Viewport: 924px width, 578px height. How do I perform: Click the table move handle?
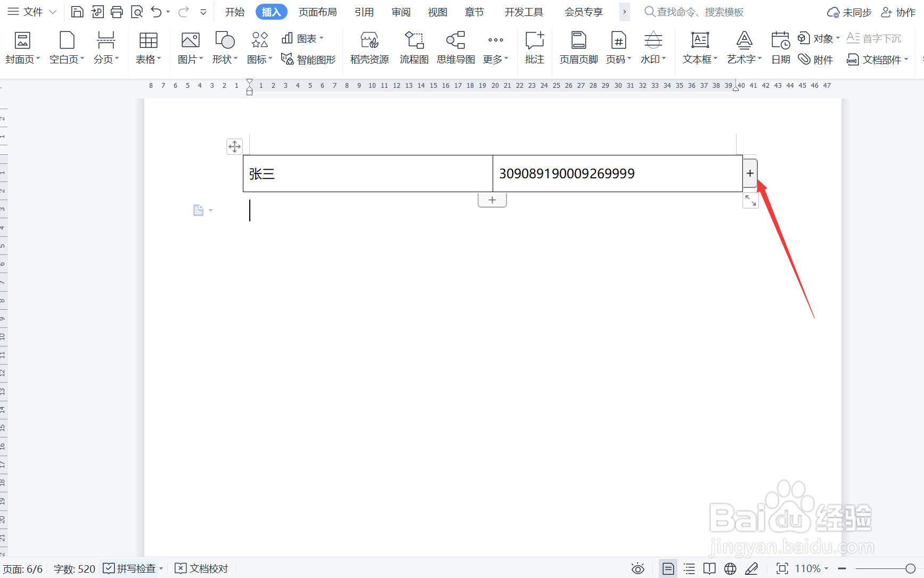pos(234,146)
